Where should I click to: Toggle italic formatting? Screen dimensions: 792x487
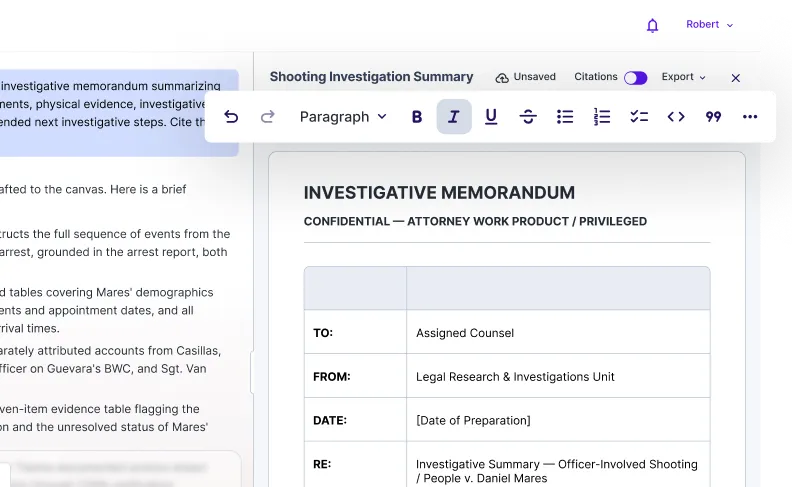[x=454, y=117]
